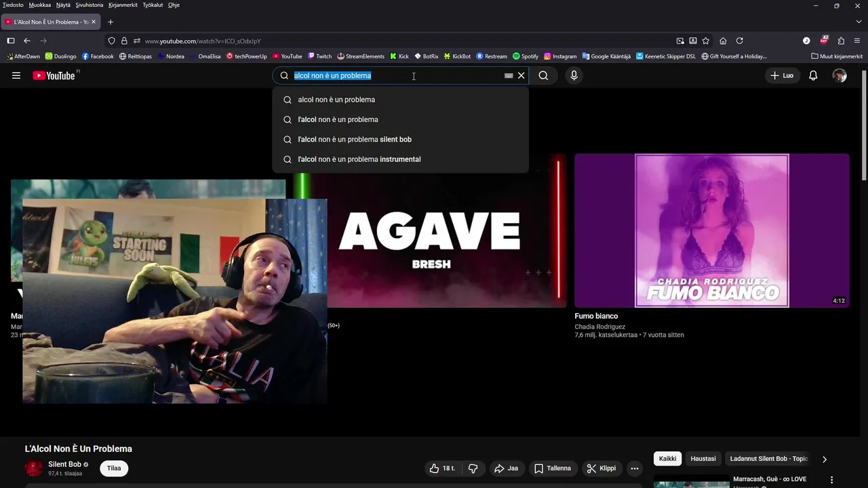Clear the search box with the X
The height and width of the screenshot is (488, 868).
pos(521,76)
